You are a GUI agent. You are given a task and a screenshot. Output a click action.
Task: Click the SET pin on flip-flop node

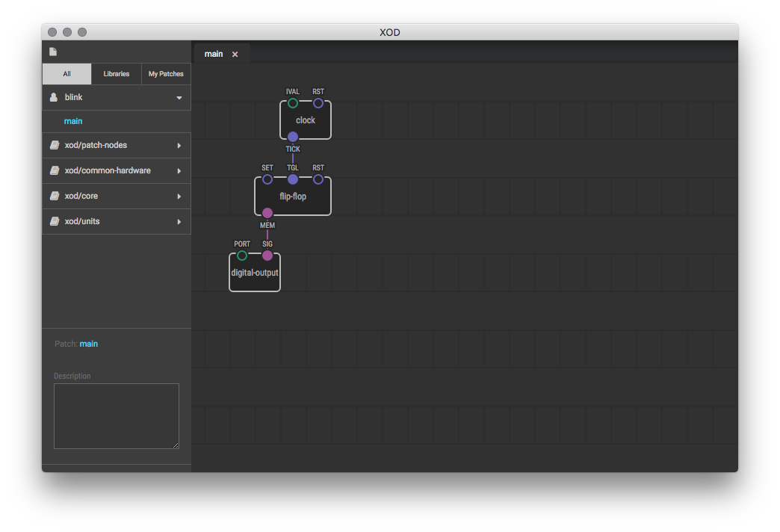click(267, 179)
